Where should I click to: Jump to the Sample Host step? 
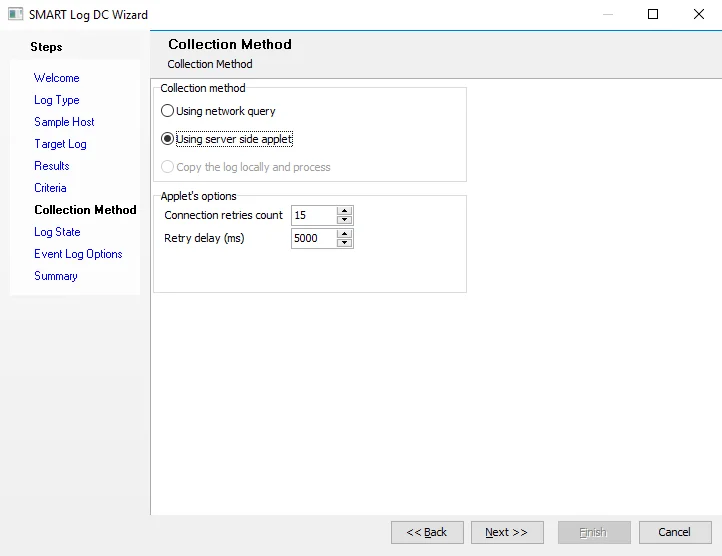(64, 122)
